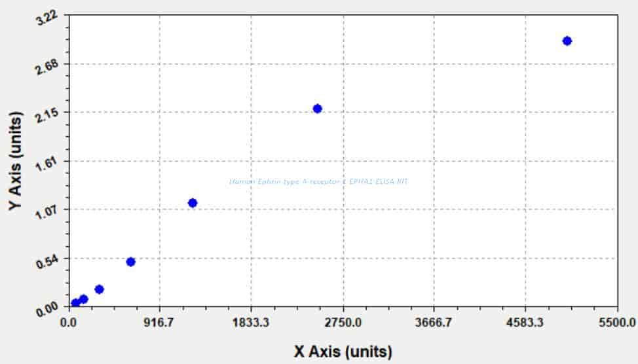
Task: Click the y-axis label 2.15
Action: pos(47,116)
